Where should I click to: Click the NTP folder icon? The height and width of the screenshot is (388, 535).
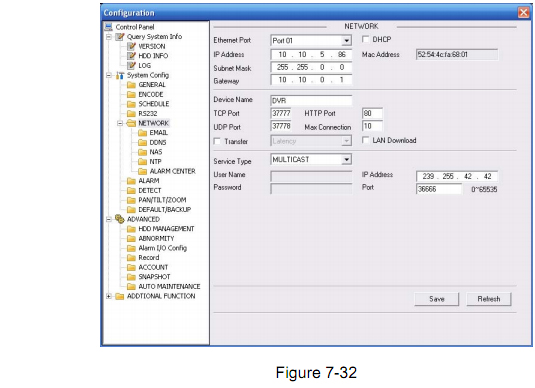pyautogui.click(x=142, y=161)
